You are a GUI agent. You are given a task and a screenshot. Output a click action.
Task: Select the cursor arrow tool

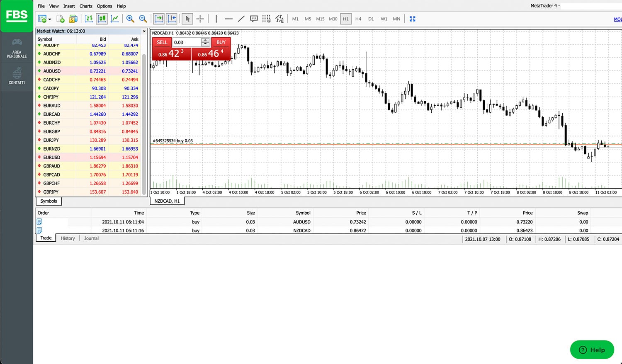(x=187, y=19)
